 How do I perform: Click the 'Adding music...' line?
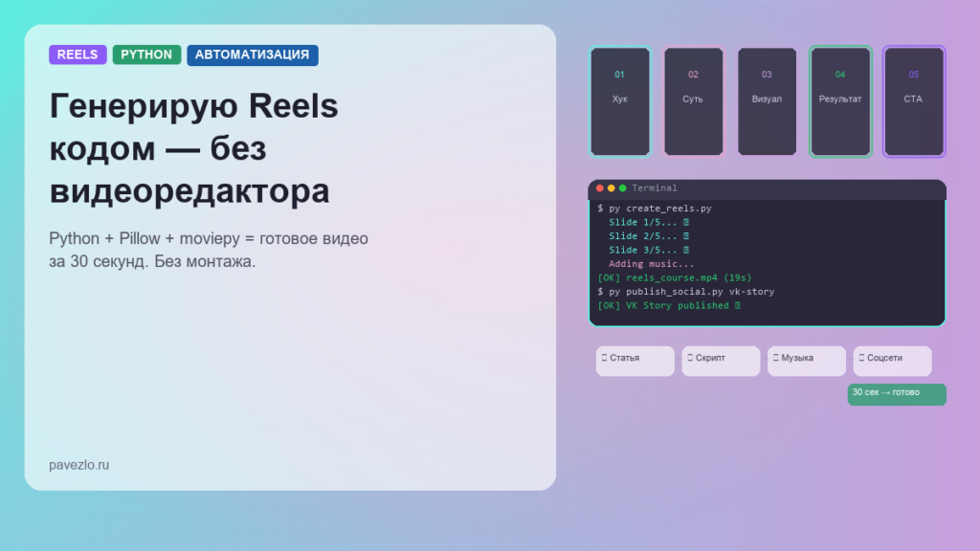pyautogui.click(x=651, y=264)
